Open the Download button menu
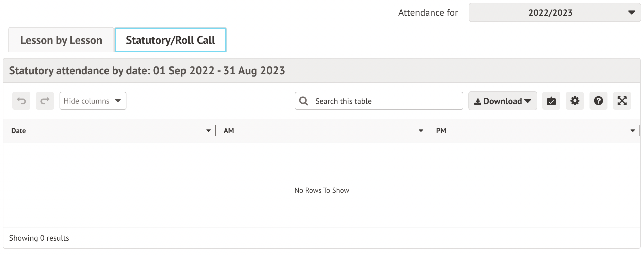644x255 pixels. pos(502,101)
